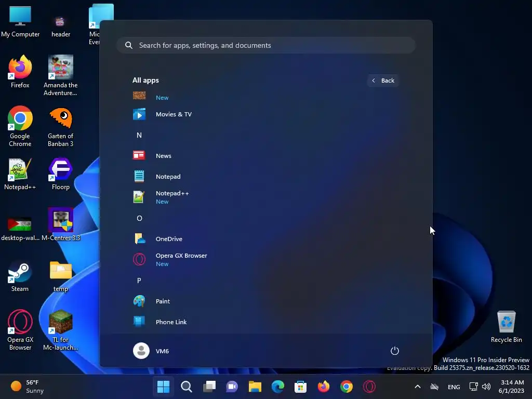Select the Recycle Bin on desktop
The height and width of the screenshot is (399, 532).
point(506,327)
